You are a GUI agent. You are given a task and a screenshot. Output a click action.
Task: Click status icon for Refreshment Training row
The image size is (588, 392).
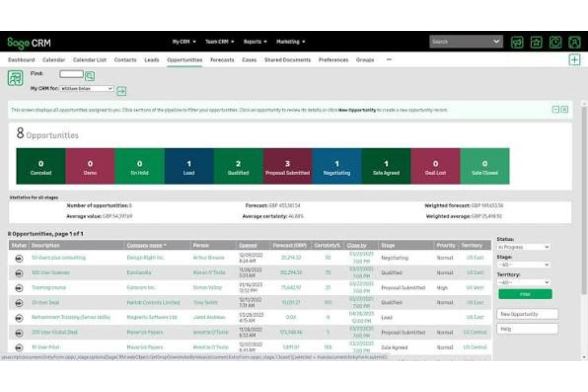[19, 318]
